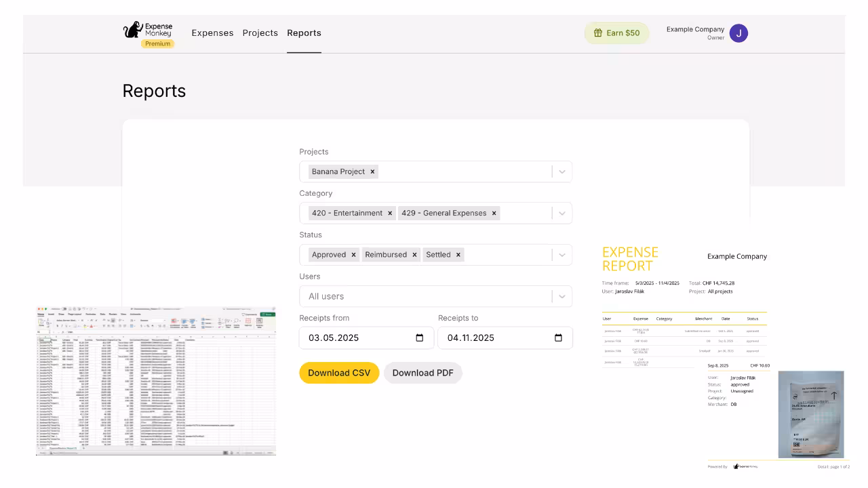868x488 pixels.
Task: Expand the Projects filter dropdown
Action: (x=561, y=171)
